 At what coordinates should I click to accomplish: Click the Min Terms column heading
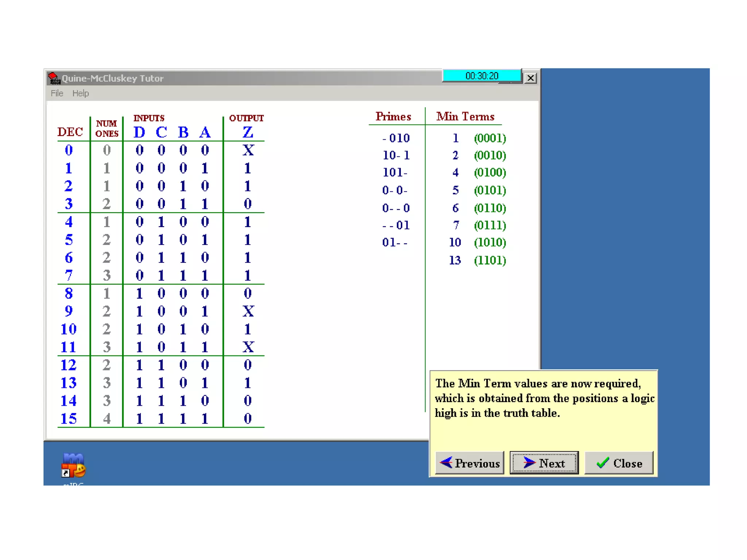[465, 117]
